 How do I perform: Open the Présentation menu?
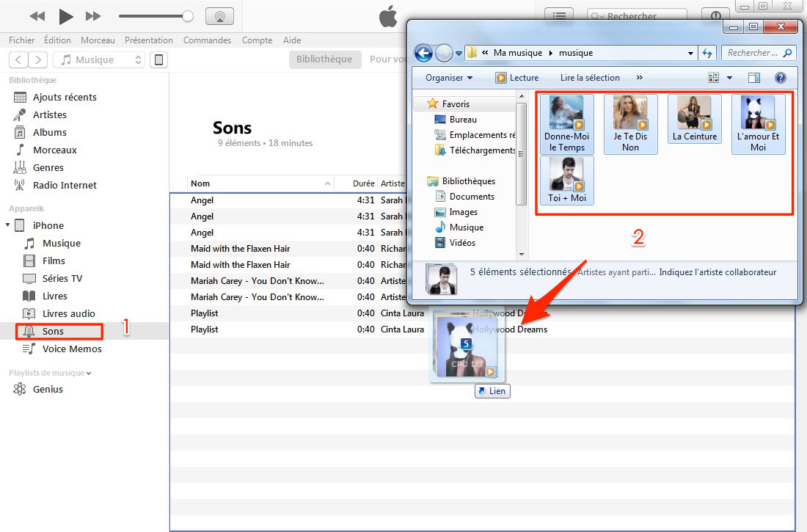coord(149,40)
